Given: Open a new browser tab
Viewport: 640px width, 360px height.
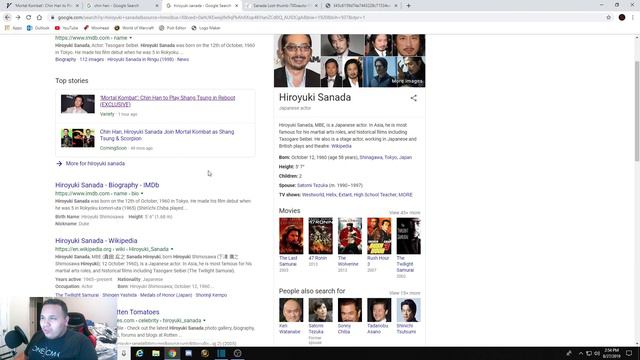Looking at the screenshot, I should pos(408,6).
